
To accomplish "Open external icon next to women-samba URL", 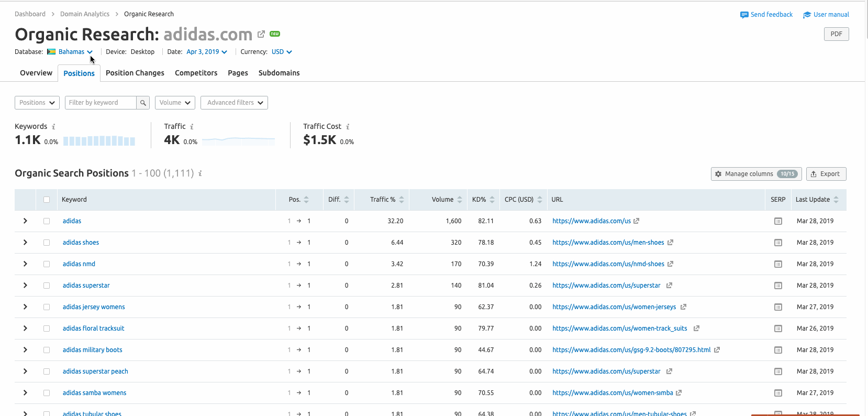I will pyautogui.click(x=678, y=393).
